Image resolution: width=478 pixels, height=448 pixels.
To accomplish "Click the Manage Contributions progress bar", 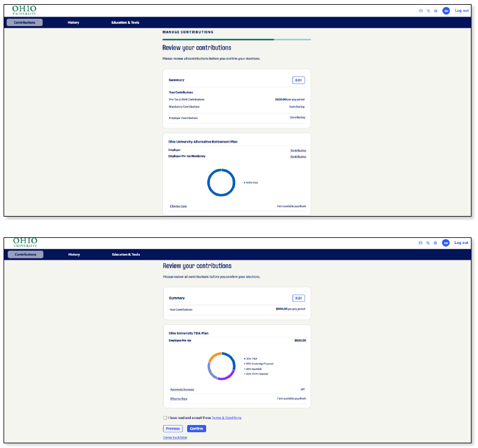I will pyautogui.click(x=236, y=39).
